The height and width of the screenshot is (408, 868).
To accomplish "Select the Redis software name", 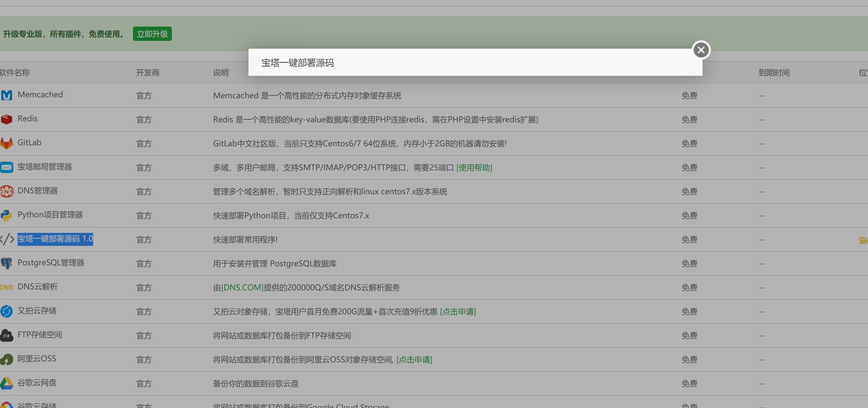I will tap(27, 118).
